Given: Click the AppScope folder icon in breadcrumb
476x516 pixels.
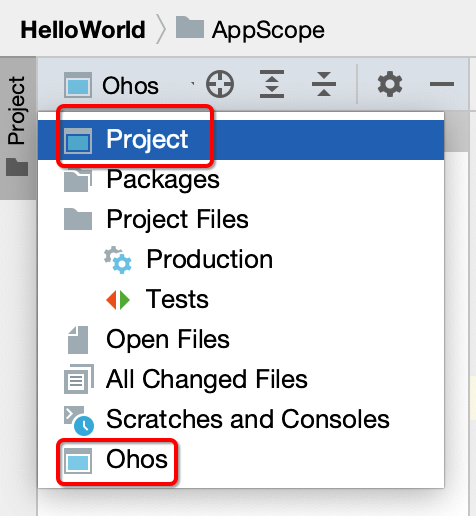Looking at the screenshot, I should coord(190,27).
